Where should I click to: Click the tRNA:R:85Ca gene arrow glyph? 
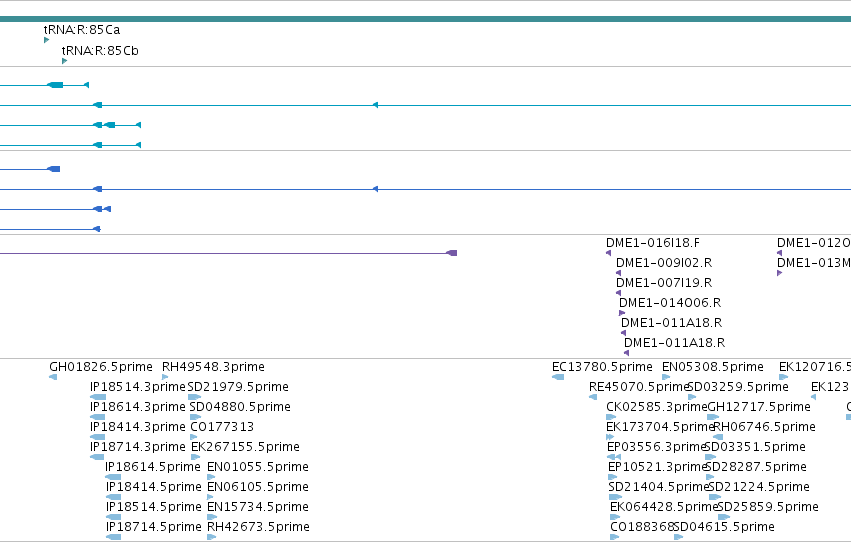pyautogui.click(x=46, y=40)
